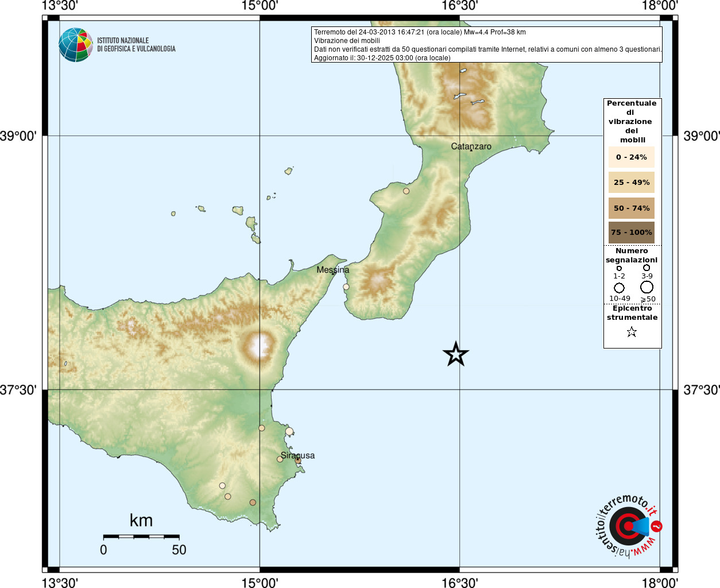Click the 25 - 49% legend swatch

point(632,182)
